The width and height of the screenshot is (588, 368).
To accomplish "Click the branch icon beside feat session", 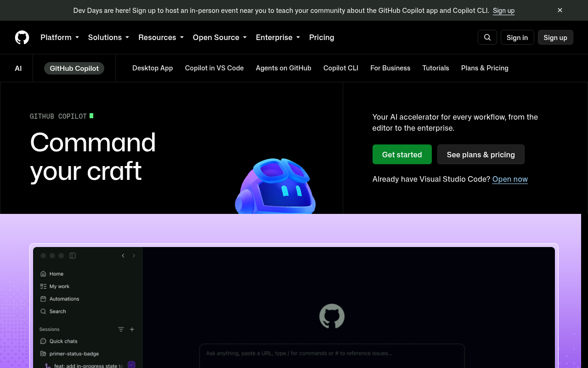I will tap(48, 366).
